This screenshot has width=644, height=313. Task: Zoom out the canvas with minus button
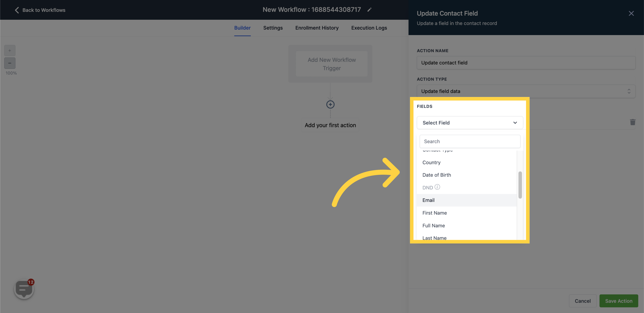point(10,63)
